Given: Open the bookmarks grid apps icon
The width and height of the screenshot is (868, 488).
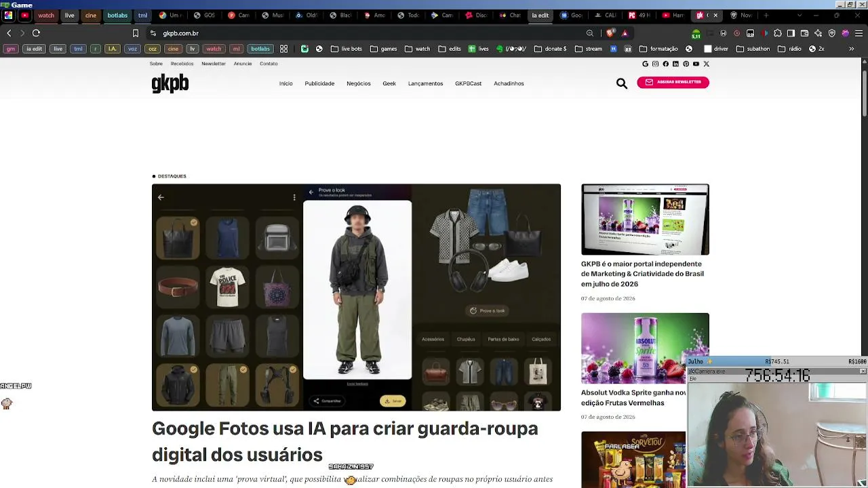Looking at the screenshot, I should point(284,49).
